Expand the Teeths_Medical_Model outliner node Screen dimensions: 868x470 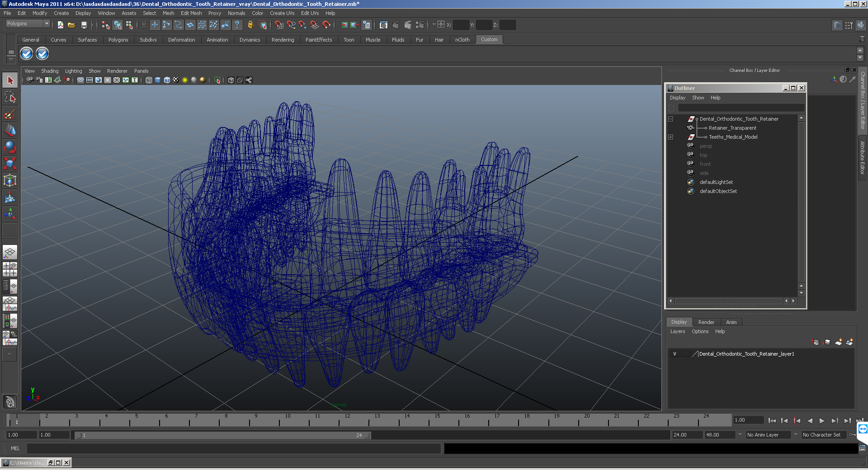click(671, 137)
